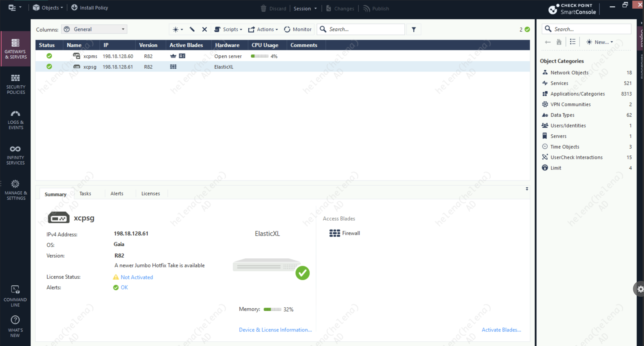
Task: Click the Activate Blades link
Action: point(501,330)
